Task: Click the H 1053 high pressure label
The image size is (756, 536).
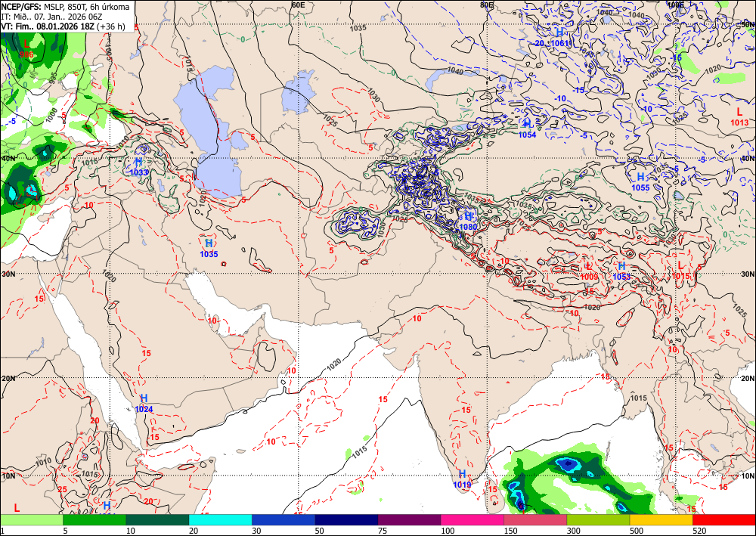Action: pyautogui.click(x=621, y=271)
